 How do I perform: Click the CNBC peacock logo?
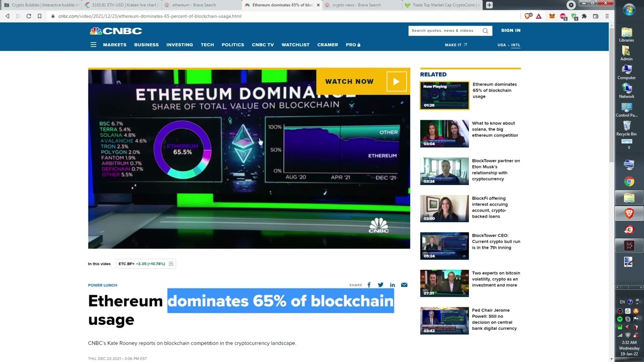pos(116,31)
